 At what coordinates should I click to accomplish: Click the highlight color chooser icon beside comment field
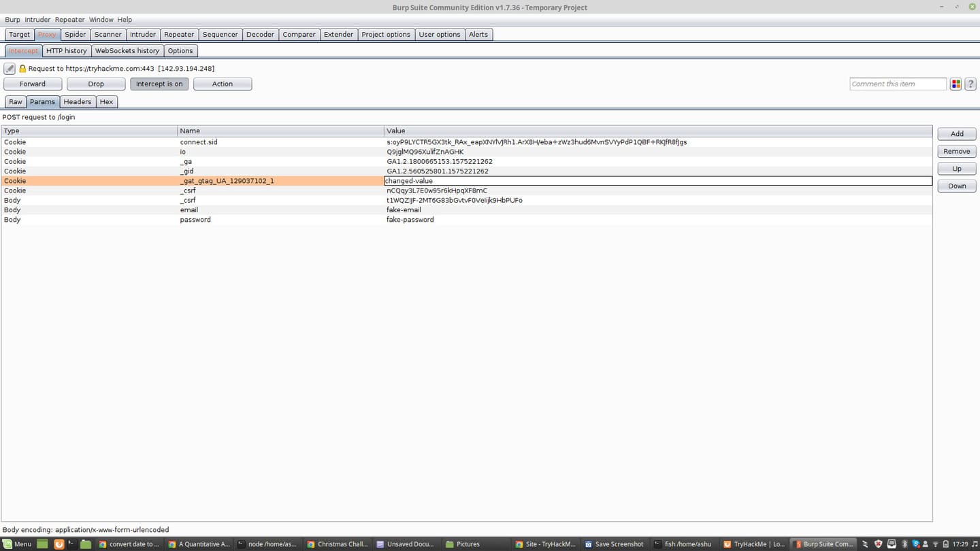(x=955, y=84)
